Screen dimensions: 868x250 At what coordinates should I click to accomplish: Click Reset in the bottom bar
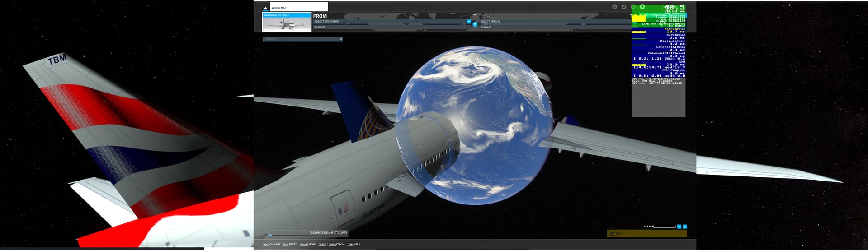pos(290,245)
